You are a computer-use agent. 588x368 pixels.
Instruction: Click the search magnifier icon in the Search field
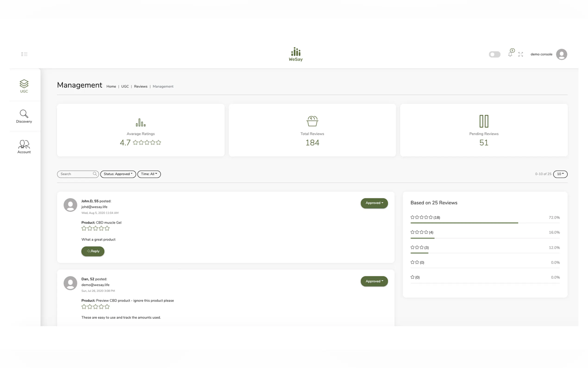point(95,174)
